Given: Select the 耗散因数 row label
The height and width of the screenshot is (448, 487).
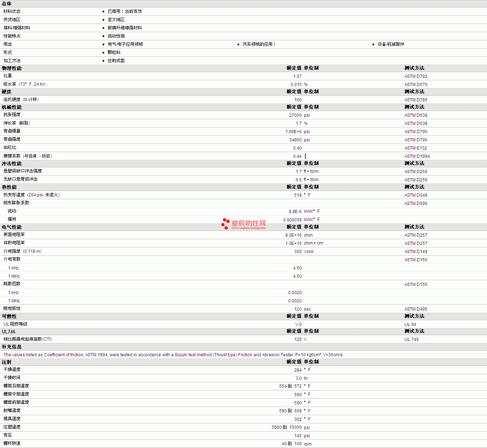Looking at the screenshot, I should 12,284.
